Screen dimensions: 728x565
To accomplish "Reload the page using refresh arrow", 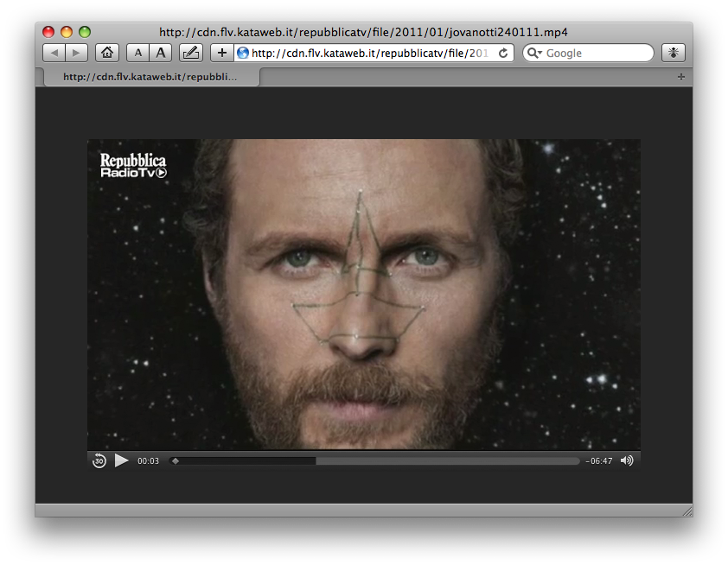I will pos(503,53).
